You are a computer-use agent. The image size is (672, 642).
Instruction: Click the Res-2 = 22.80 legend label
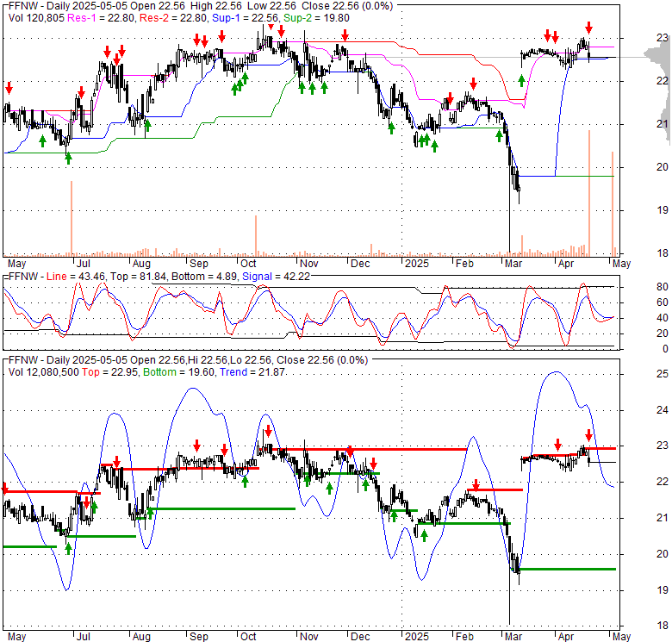click(173, 18)
